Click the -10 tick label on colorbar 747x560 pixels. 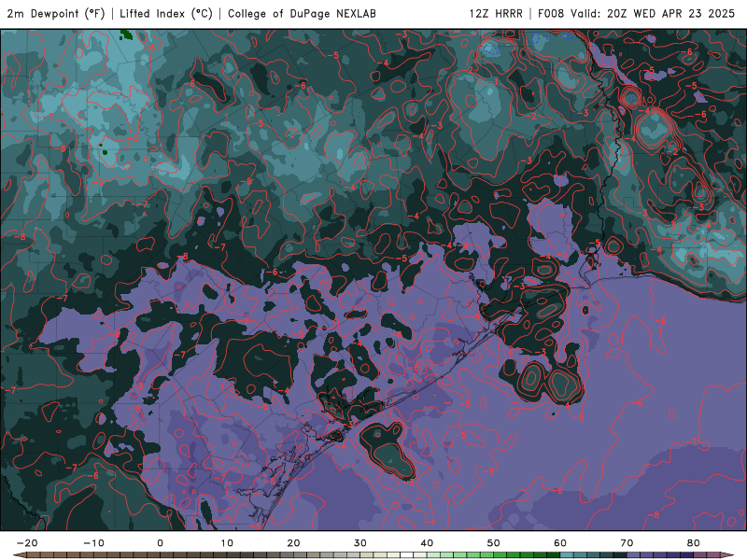tap(93, 543)
